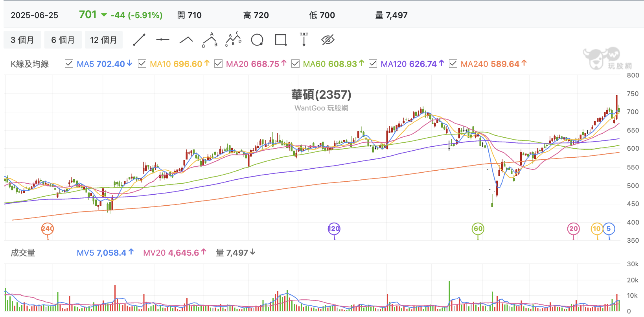Uncheck the MA5 moving average checkbox
Image resolution: width=644 pixels, height=317 pixels.
point(69,64)
